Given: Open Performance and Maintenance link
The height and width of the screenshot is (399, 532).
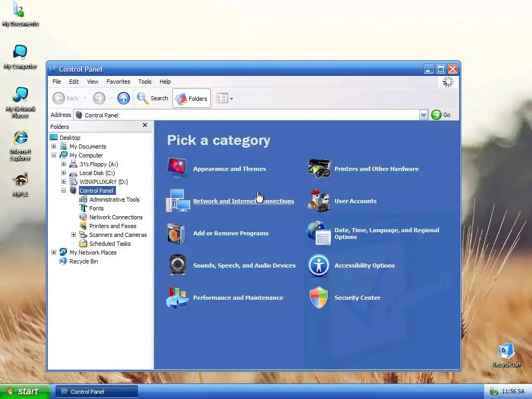Looking at the screenshot, I should click(x=238, y=298).
